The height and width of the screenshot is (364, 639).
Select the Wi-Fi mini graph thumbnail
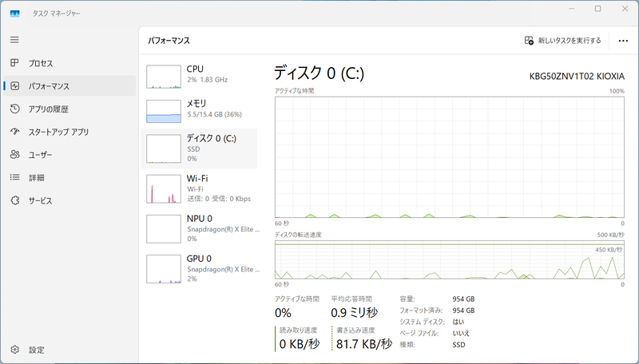coord(164,189)
